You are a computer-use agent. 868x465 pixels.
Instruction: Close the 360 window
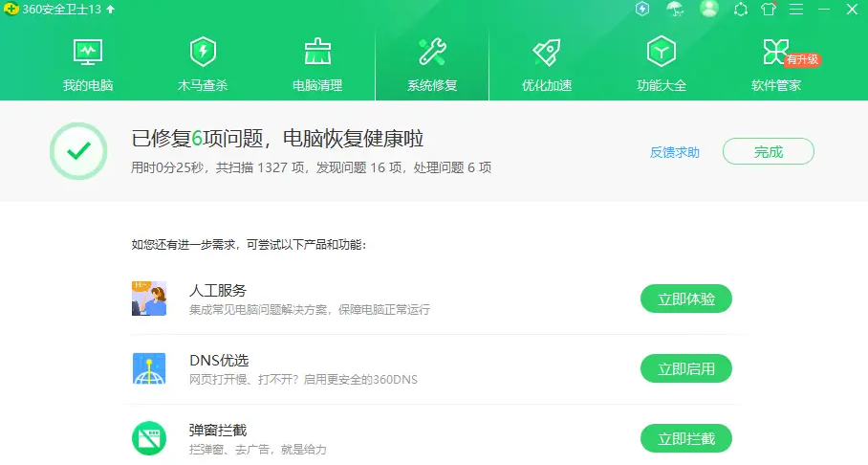click(x=852, y=10)
